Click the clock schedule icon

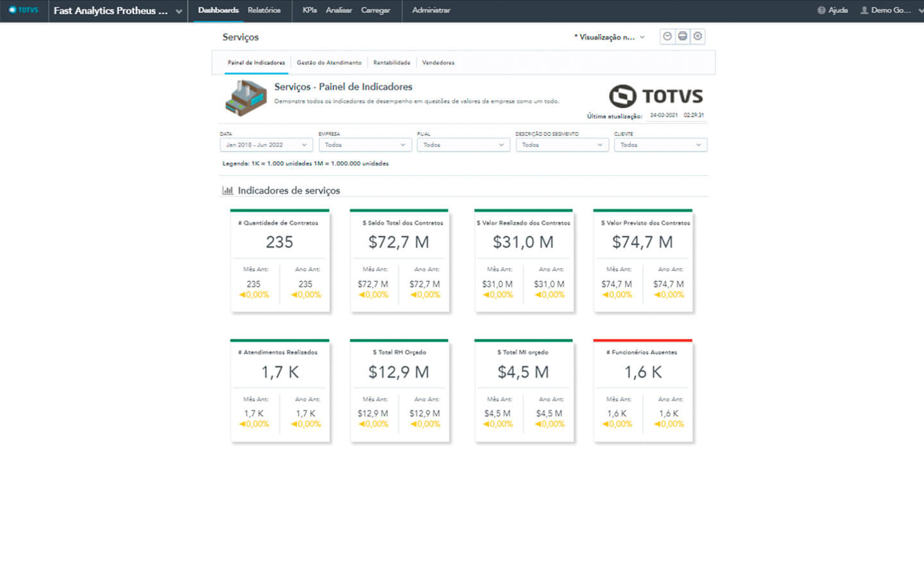pos(667,37)
